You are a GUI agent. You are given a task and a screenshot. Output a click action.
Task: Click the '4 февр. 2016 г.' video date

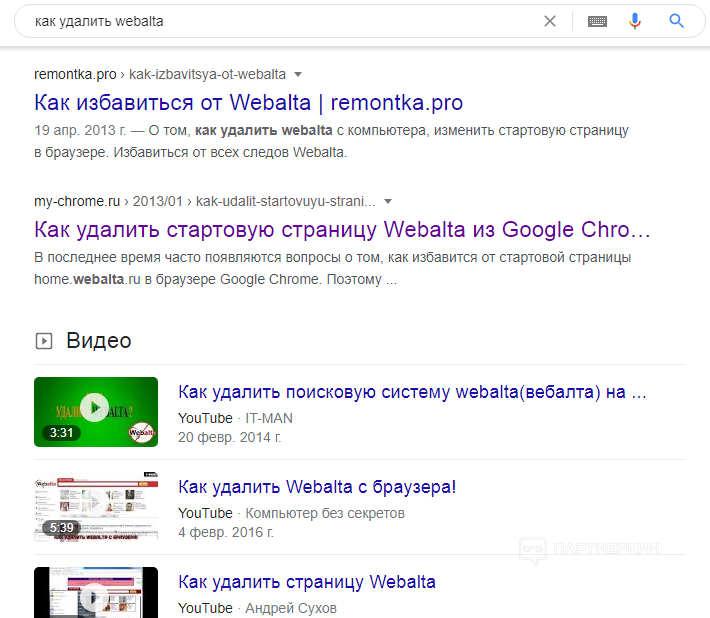click(226, 532)
